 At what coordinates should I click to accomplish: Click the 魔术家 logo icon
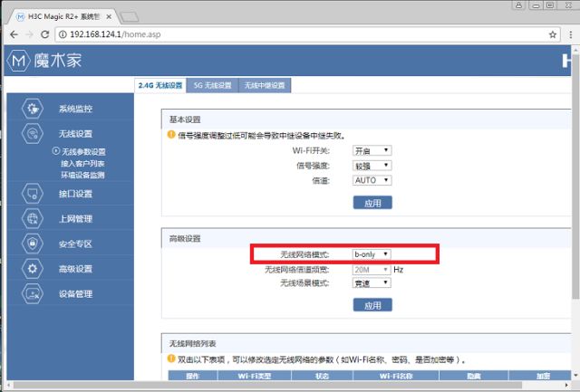[19, 62]
